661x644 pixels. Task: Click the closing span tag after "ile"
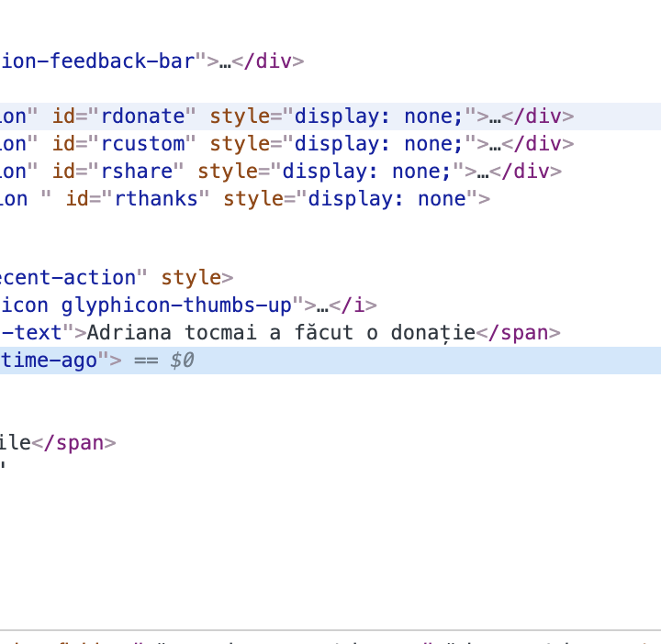[x=73, y=443]
